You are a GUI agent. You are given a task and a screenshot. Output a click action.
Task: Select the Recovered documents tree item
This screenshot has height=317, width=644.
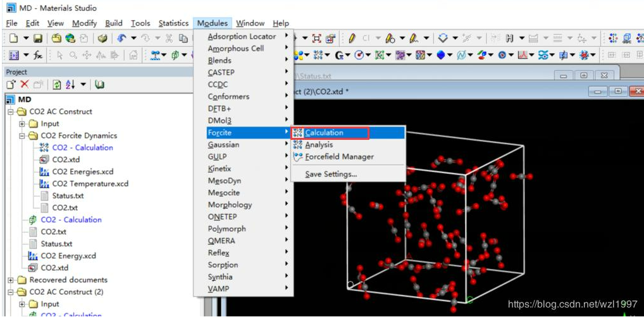coord(68,280)
